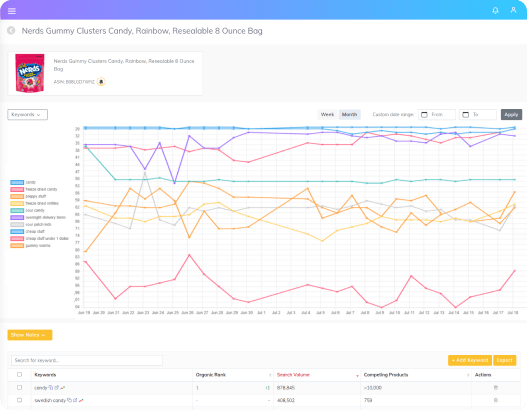Show rank chart icon for candy
Screen dimensions: 527x411
[x=63, y=387]
